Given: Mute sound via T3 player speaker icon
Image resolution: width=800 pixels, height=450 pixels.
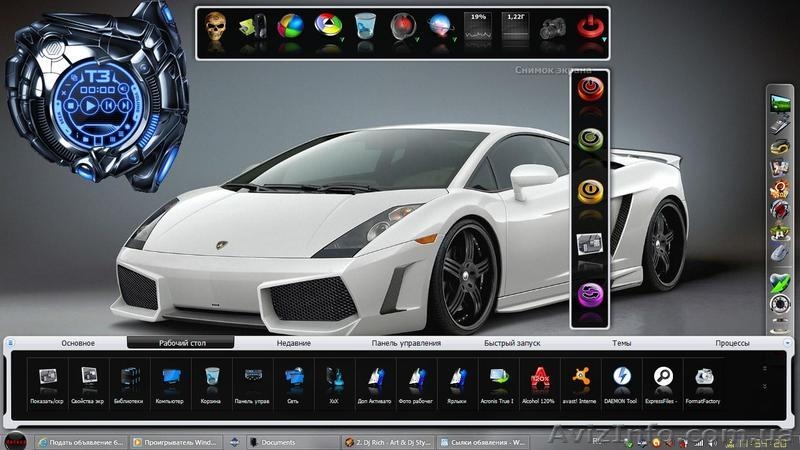Looking at the screenshot, I should click(123, 88).
